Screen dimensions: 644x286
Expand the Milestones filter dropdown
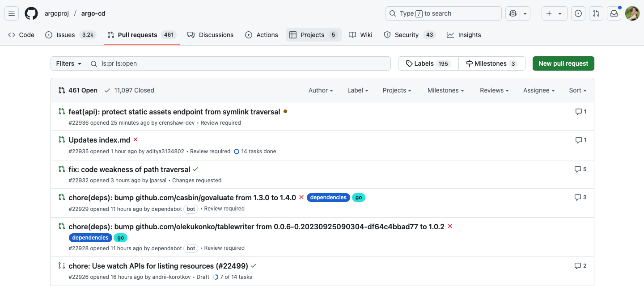pos(445,90)
